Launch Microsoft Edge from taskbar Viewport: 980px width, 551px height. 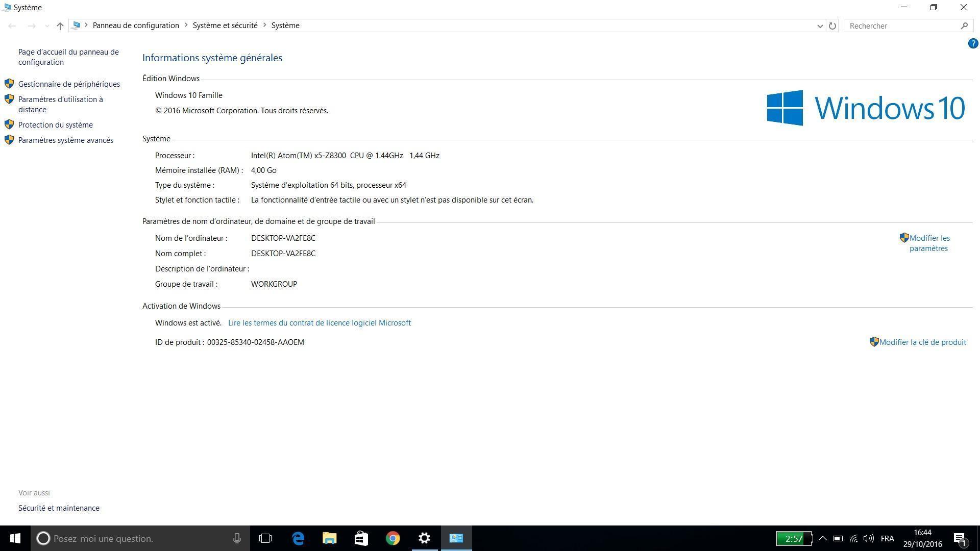click(298, 538)
